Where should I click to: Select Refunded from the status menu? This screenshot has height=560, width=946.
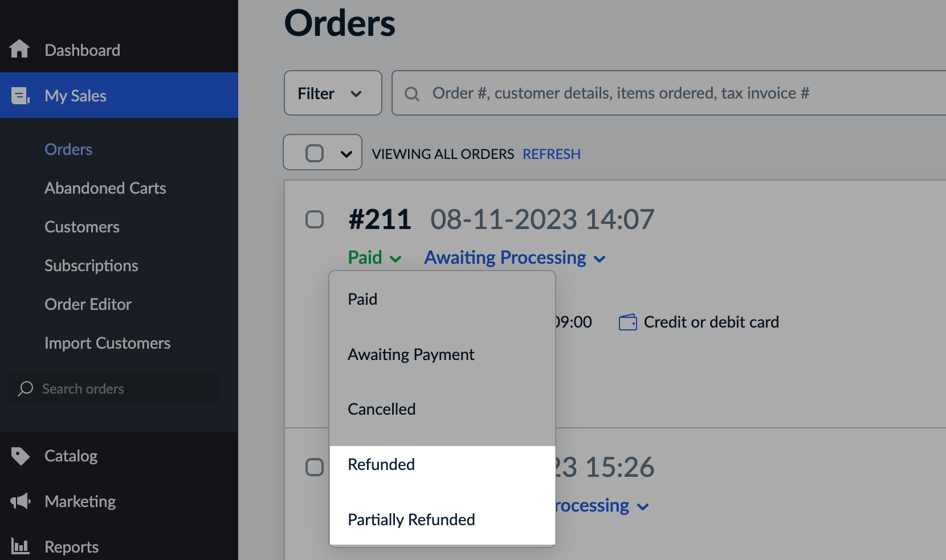(x=381, y=464)
